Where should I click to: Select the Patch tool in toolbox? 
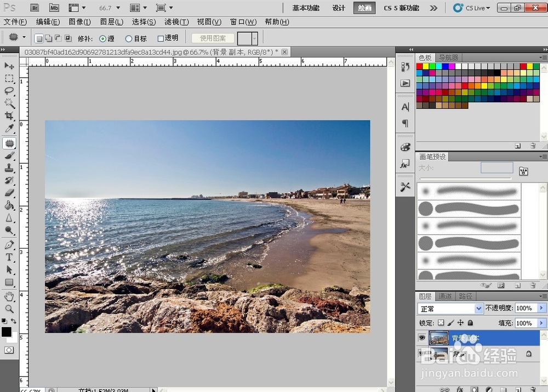9,143
